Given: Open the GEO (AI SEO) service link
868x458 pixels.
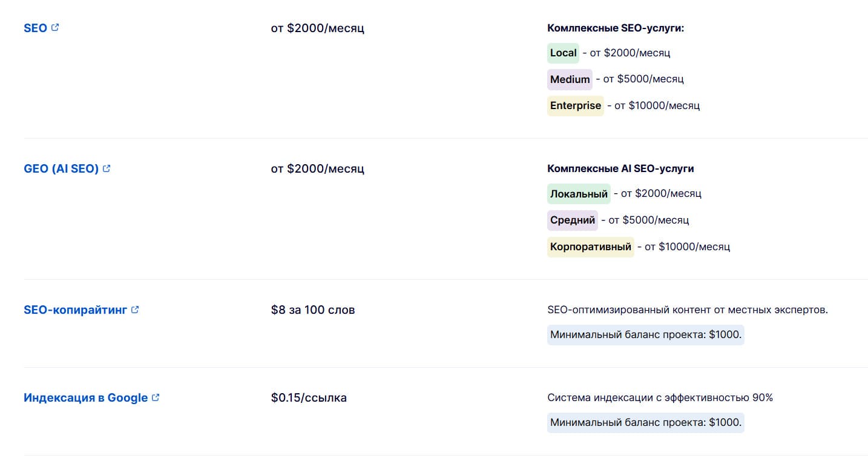Looking at the screenshot, I should coord(61,169).
